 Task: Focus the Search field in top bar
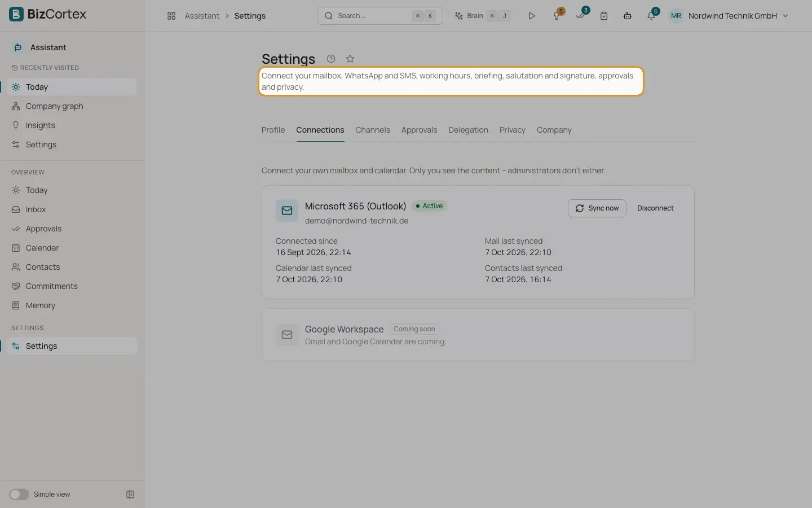tap(380, 16)
